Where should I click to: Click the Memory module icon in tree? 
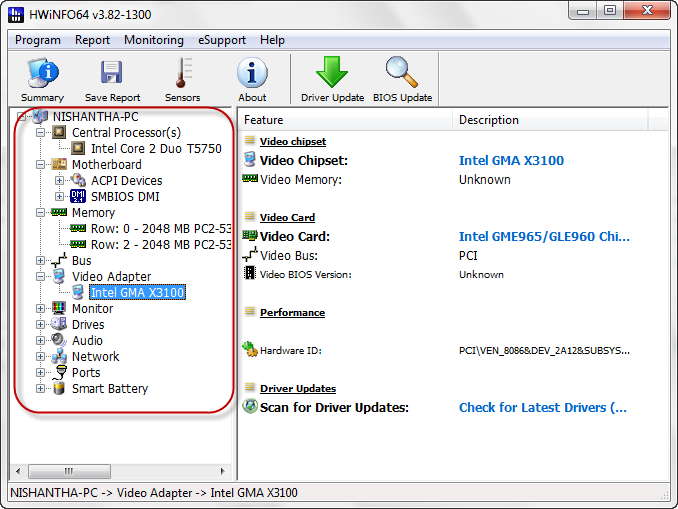[x=59, y=212]
